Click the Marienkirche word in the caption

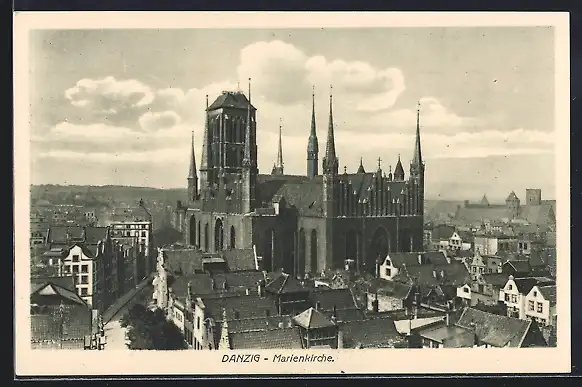(x=303, y=359)
